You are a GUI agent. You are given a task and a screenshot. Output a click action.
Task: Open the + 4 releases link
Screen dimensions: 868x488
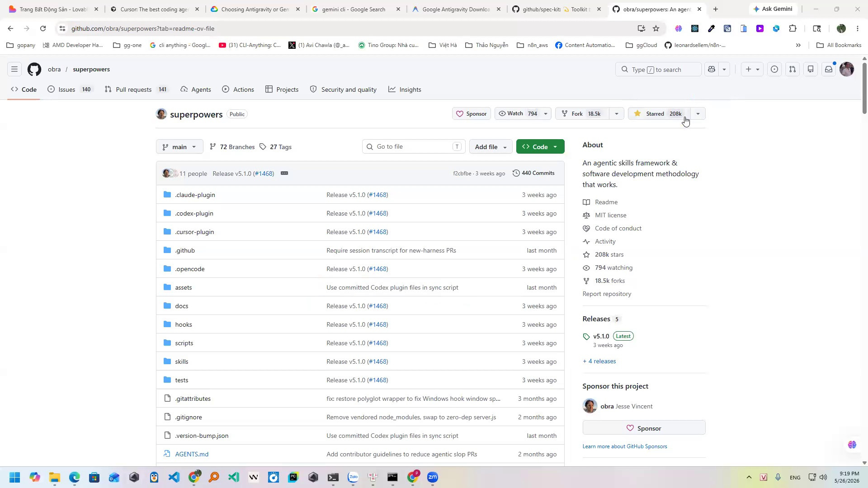click(599, 361)
